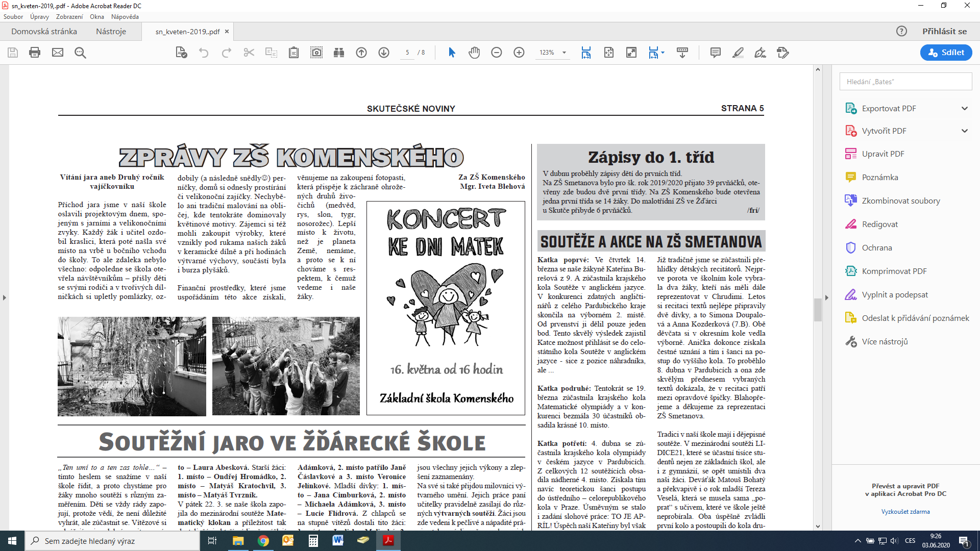Screen dimensions: 980x551
Task: Open the sign document pen icon
Action: tap(760, 53)
